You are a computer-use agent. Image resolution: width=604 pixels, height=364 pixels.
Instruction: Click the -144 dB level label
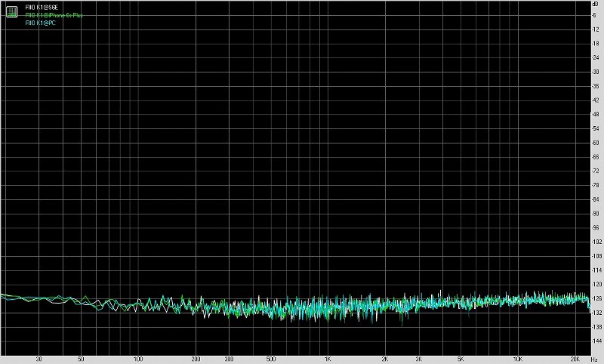pyautogui.click(x=596, y=341)
